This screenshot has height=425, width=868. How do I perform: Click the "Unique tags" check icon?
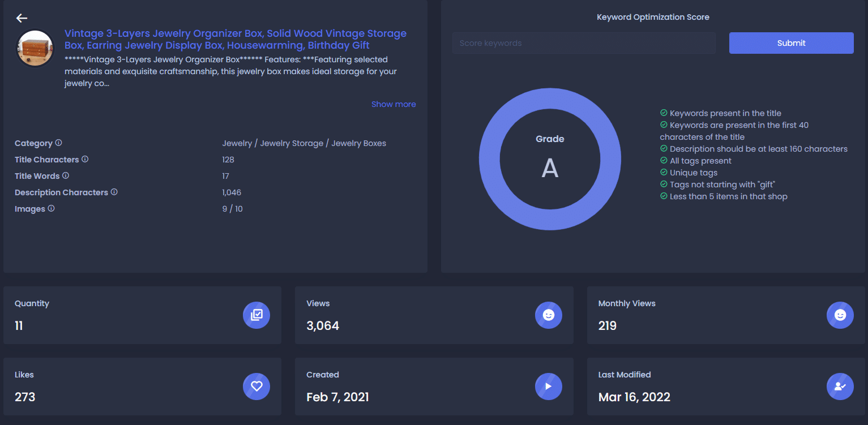coord(664,173)
